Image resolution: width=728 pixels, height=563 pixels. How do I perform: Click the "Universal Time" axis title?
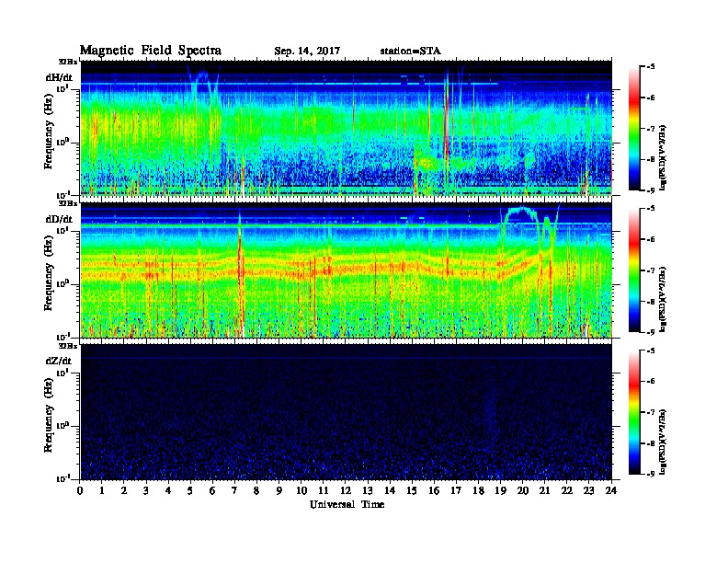pyautogui.click(x=347, y=504)
